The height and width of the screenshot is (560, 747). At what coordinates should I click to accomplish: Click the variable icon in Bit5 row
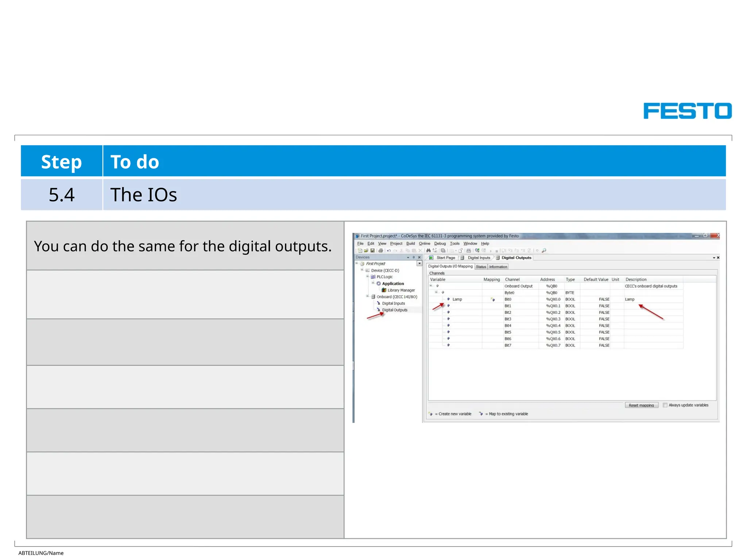[x=448, y=332]
